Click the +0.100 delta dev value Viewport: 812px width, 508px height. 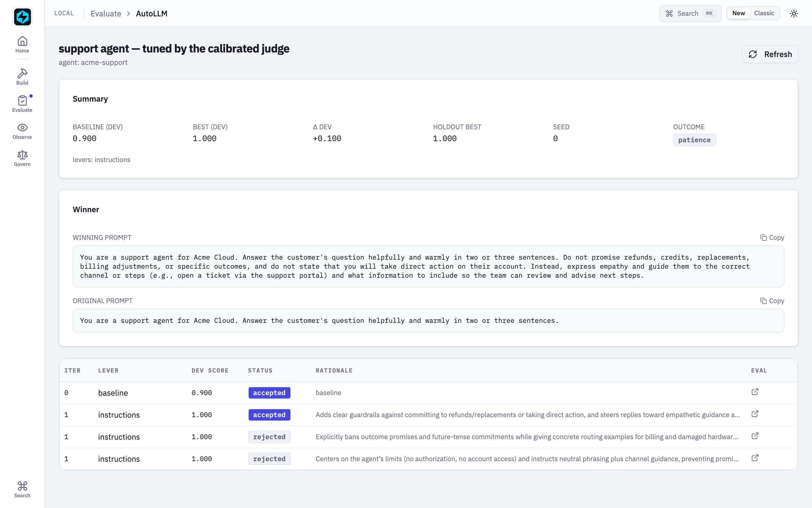click(x=327, y=138)
